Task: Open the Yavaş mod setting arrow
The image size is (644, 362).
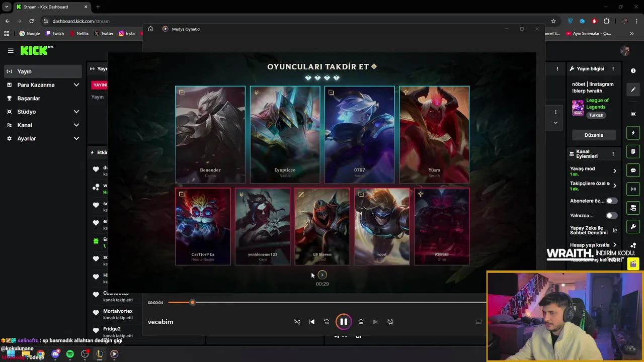Action: click(x=614, y=171)
